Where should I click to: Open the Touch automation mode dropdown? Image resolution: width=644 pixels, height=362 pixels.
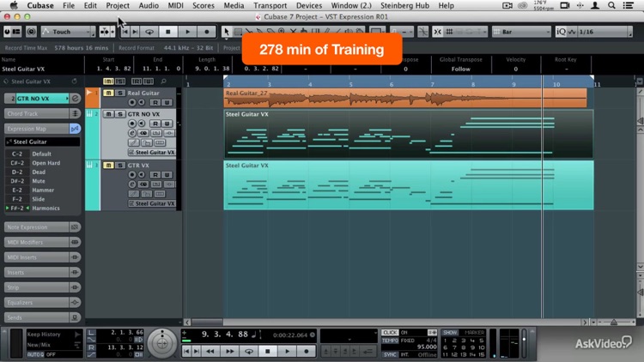click(68, 32)
